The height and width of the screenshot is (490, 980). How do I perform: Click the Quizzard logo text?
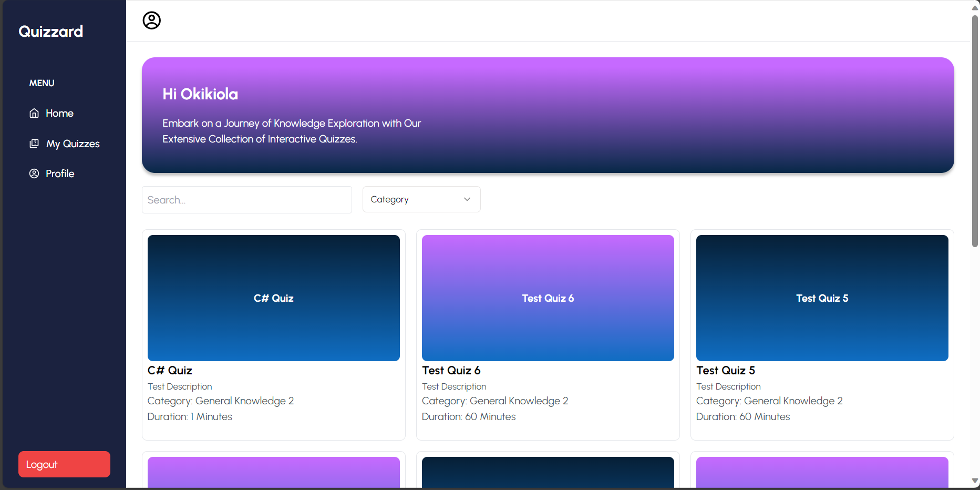click(x=51, y=32)
